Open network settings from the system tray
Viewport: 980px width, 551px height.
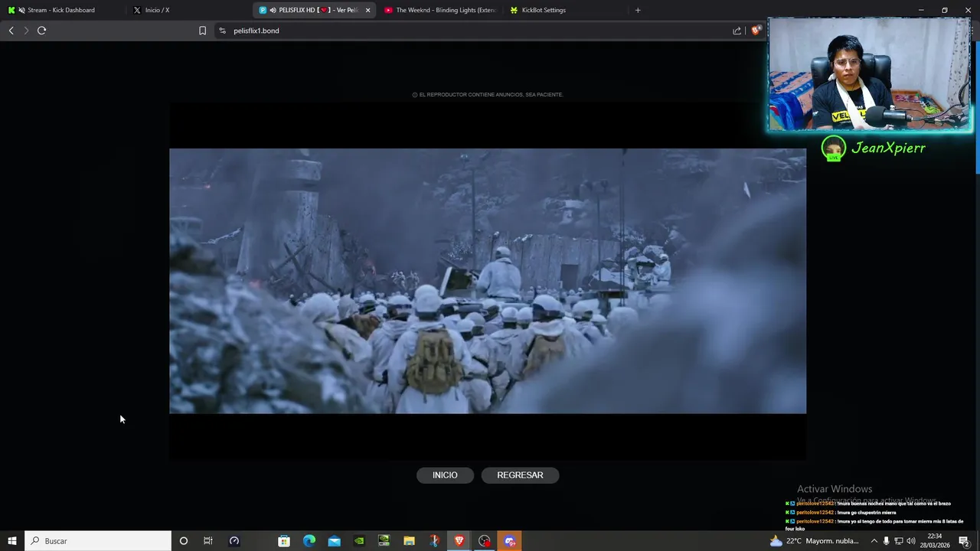pyautogui.click(x=899, y=541)
